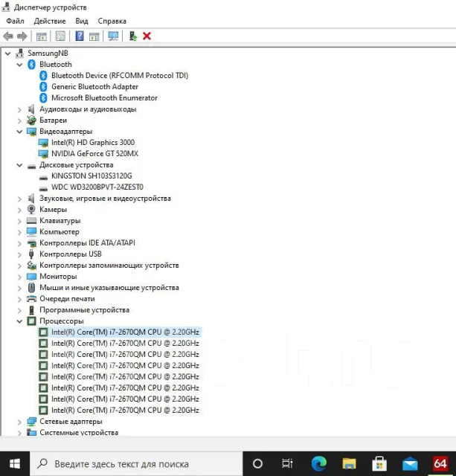The height and width of the screenshot is (476, 456).
Task: Select Системные устройства category
Action: pos(79,433)
